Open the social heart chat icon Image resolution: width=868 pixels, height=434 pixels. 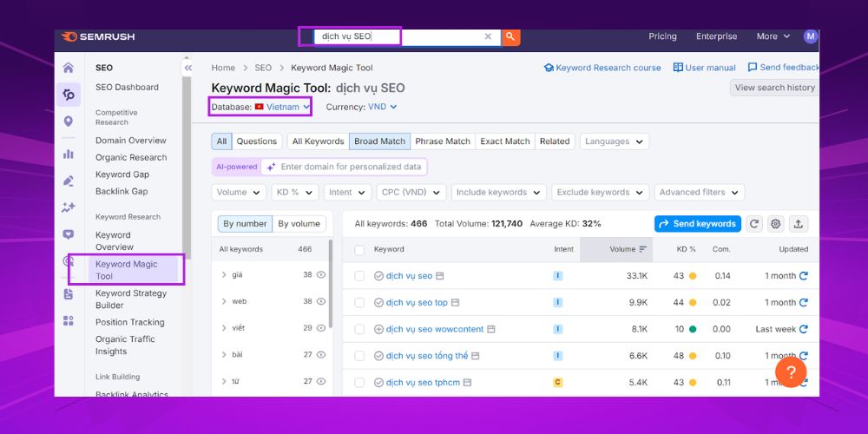68,234
